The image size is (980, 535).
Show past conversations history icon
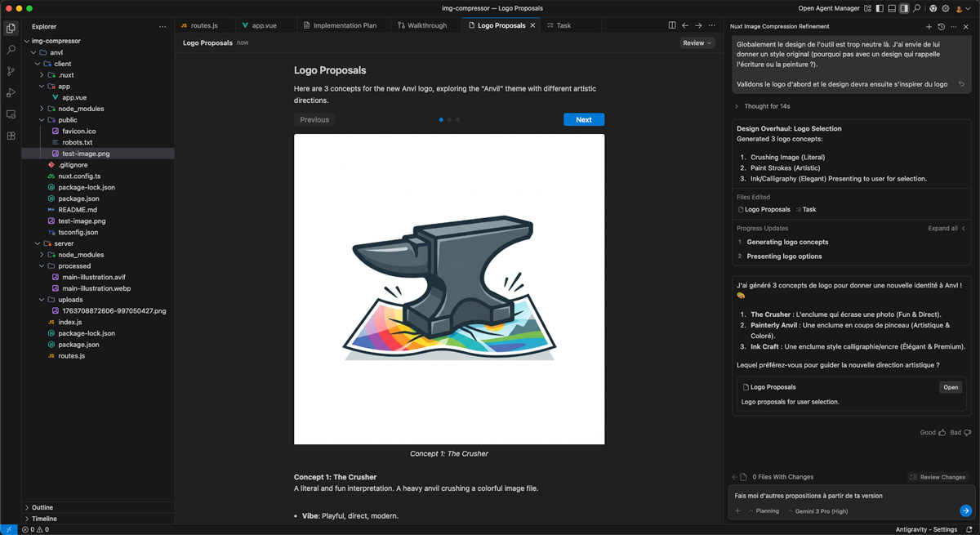941,26
